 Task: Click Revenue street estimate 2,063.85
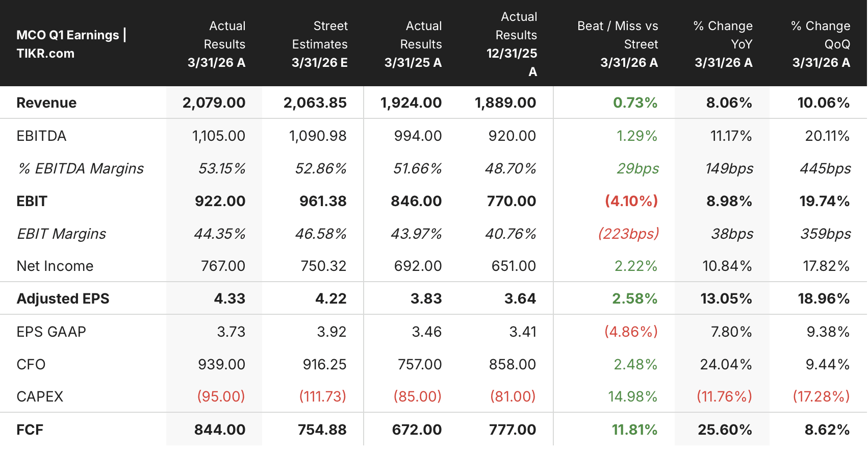click(315, 103)
